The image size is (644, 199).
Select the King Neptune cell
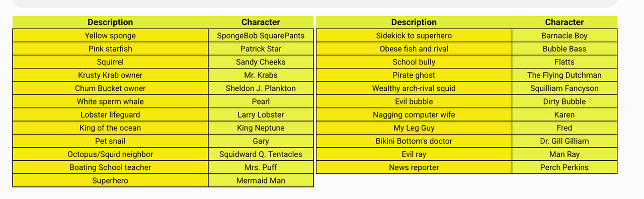(261, 128)
